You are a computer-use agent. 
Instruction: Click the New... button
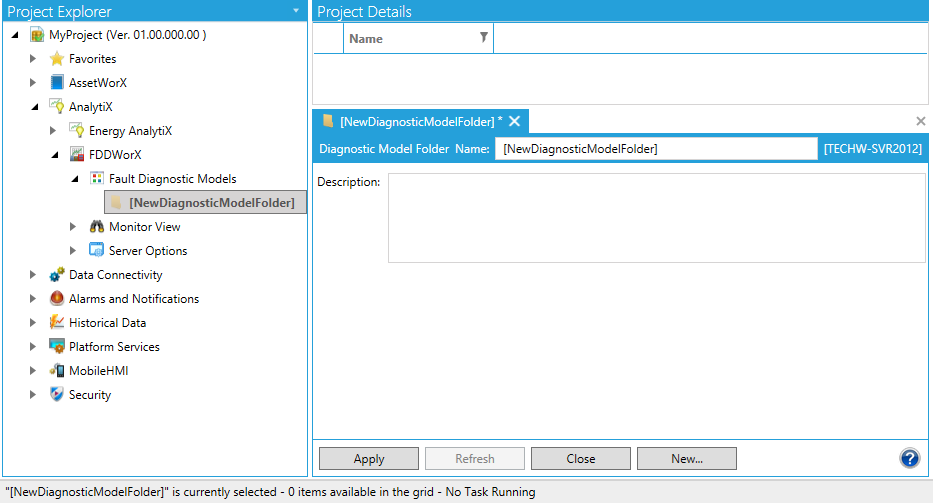[686, 459]
